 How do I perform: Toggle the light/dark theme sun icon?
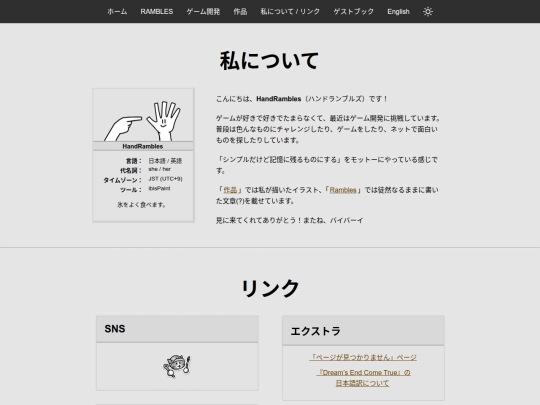pos(428,12)
